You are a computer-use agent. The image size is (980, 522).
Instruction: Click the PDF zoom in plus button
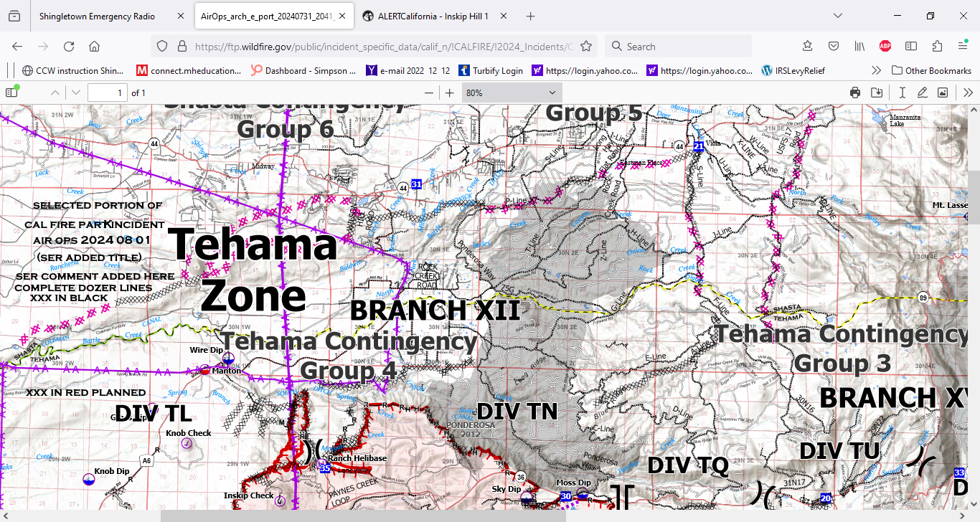click(450, 92)
